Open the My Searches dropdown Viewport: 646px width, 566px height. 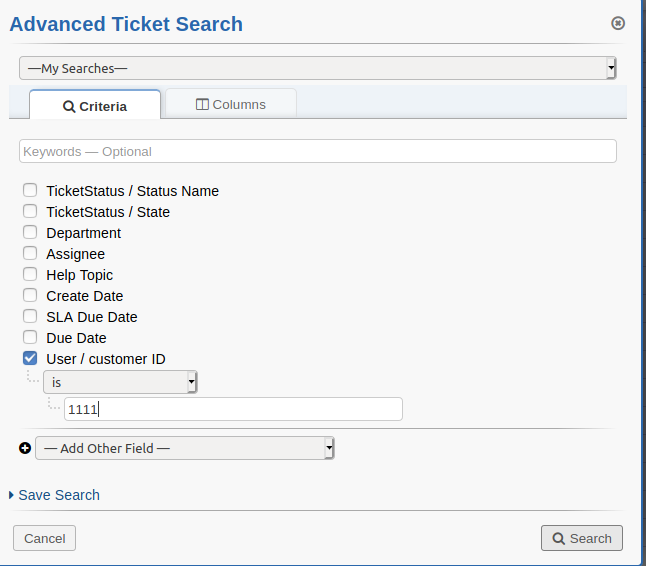point(317,68)
